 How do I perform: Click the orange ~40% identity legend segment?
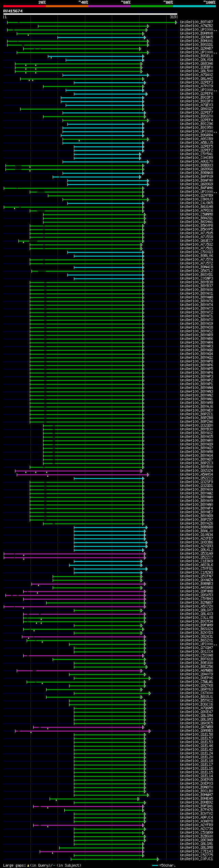67,6
